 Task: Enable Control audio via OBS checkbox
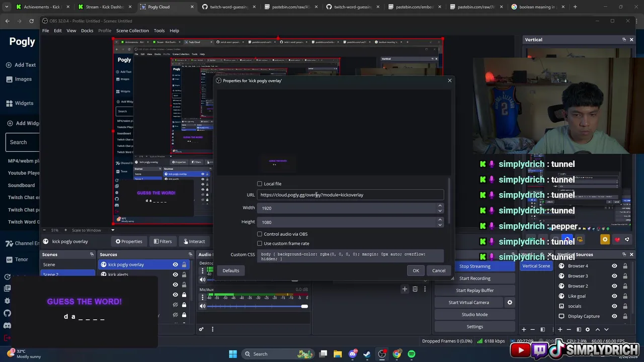[260, 234]
